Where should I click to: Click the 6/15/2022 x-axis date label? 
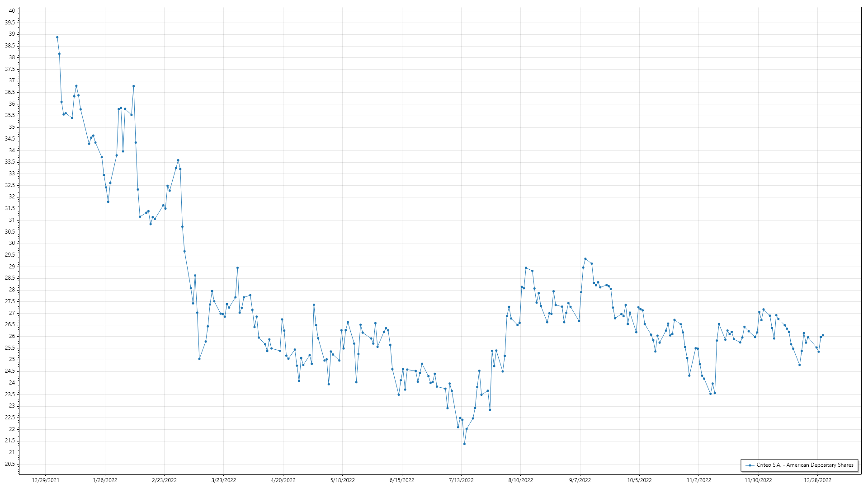tap(402, 480)
